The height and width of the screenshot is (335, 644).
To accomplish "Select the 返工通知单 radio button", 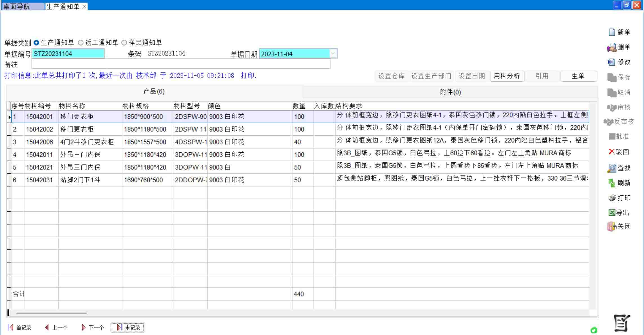I will tap(81, 43).
